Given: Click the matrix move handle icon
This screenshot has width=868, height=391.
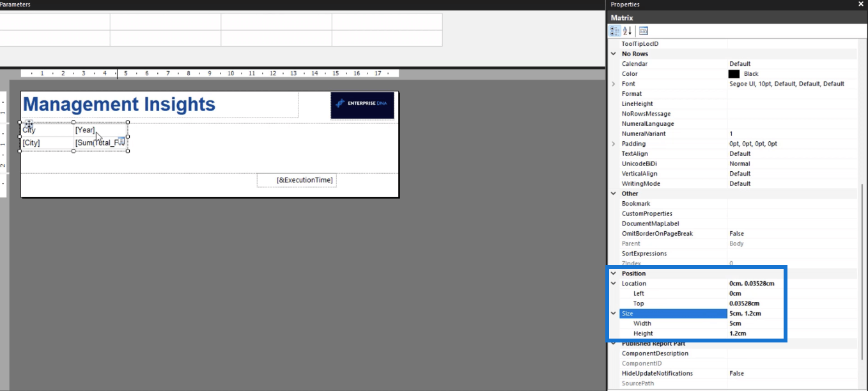Looking at the screenshot, I should (x=29, y=125).
